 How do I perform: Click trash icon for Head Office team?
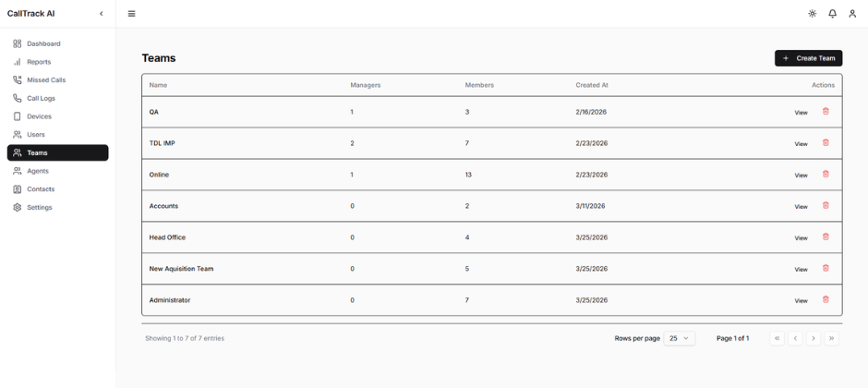tap(826, 237)
